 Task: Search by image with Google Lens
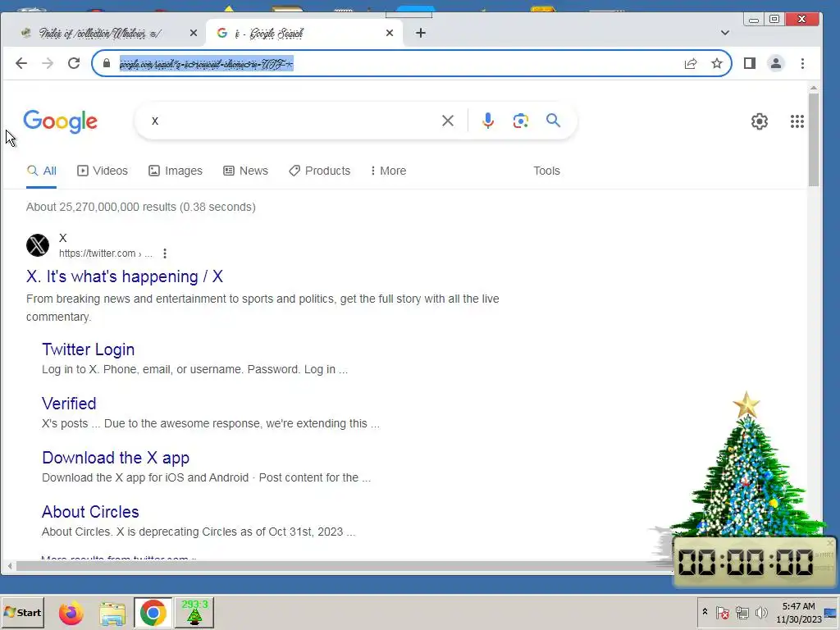[520, 121]
